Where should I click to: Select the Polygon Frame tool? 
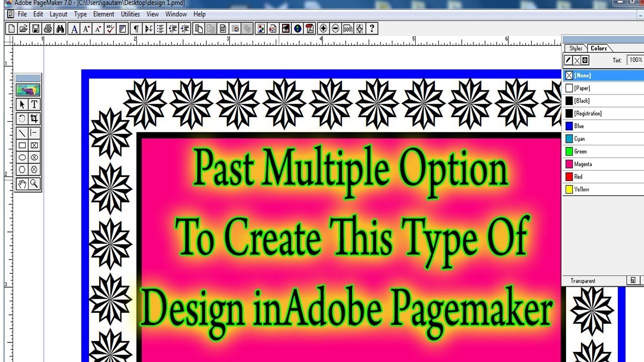pyautogui.click(x=34, y=170)
